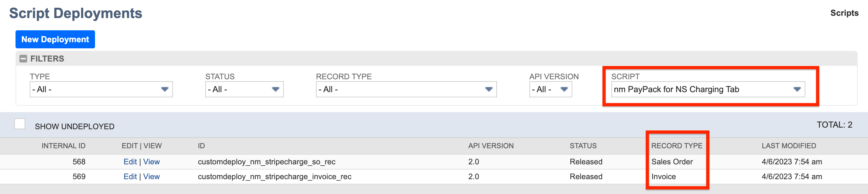This screenshot has width=868, height=194.
Task: Sort by the Internal ID column header
Action: [63, 146]
